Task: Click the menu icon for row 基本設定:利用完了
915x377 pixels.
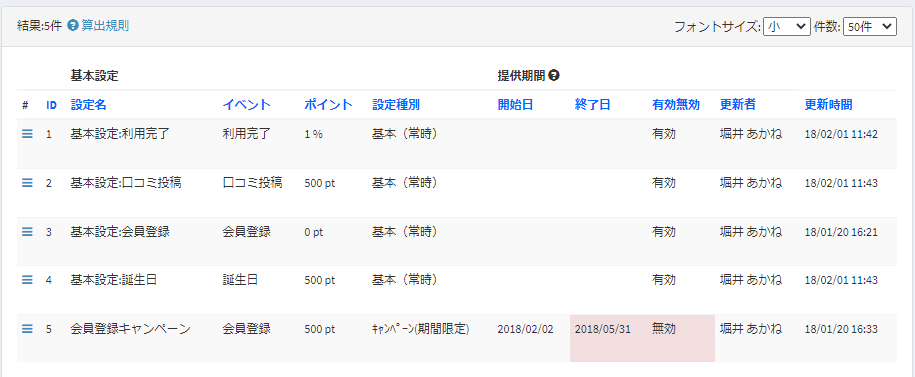Action: (x=27, y=134)
